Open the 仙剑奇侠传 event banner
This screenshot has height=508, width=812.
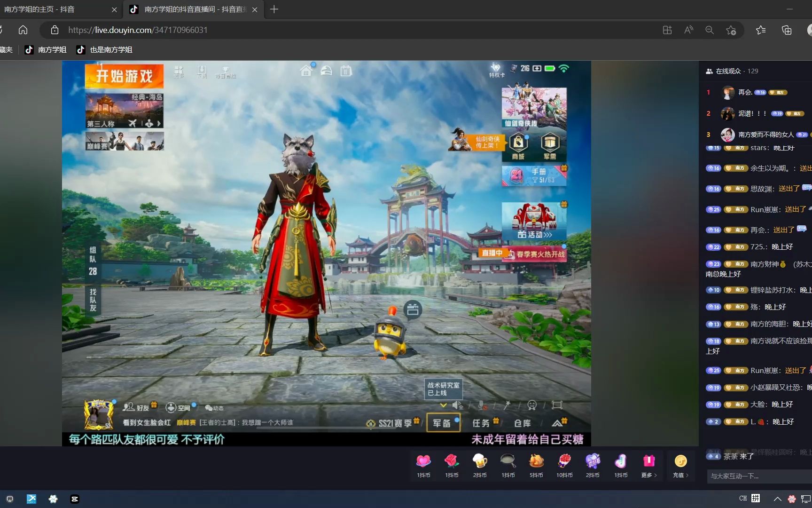click(x=534, y=108)
